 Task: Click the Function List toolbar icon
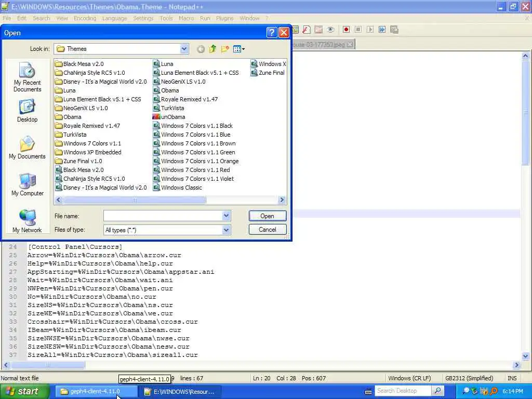[x=307, y=30]
